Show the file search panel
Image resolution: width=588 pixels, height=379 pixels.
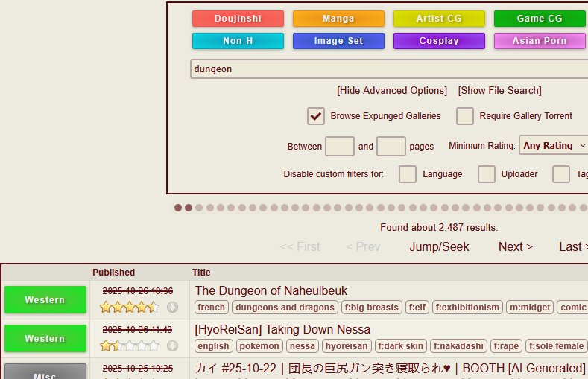(x=499, y=91)
